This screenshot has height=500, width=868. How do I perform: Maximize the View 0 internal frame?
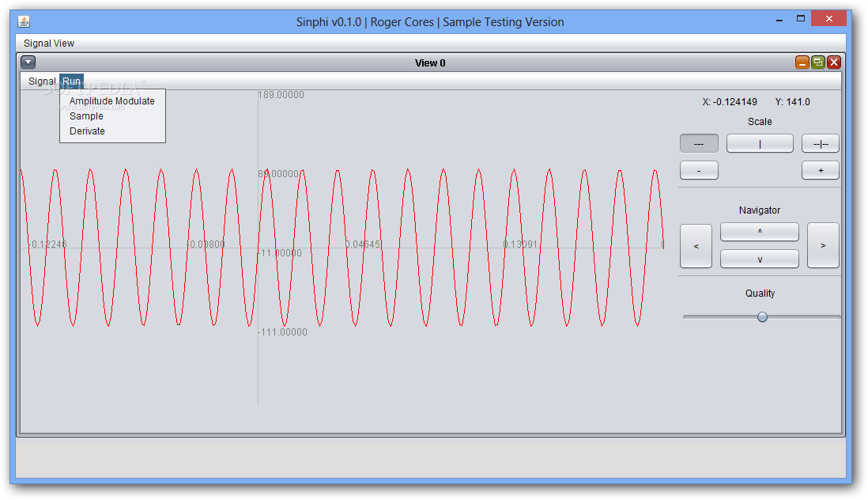(818, 62)
